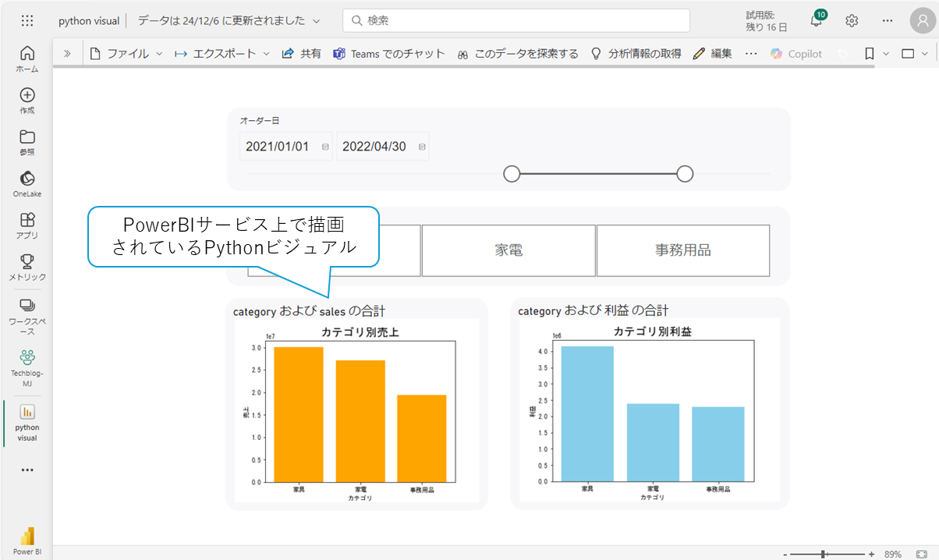Click the 検索 search box

click(516, 21)
